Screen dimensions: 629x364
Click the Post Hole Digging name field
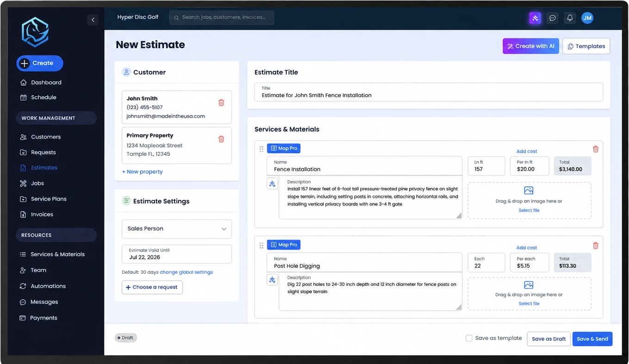[364, 262]
